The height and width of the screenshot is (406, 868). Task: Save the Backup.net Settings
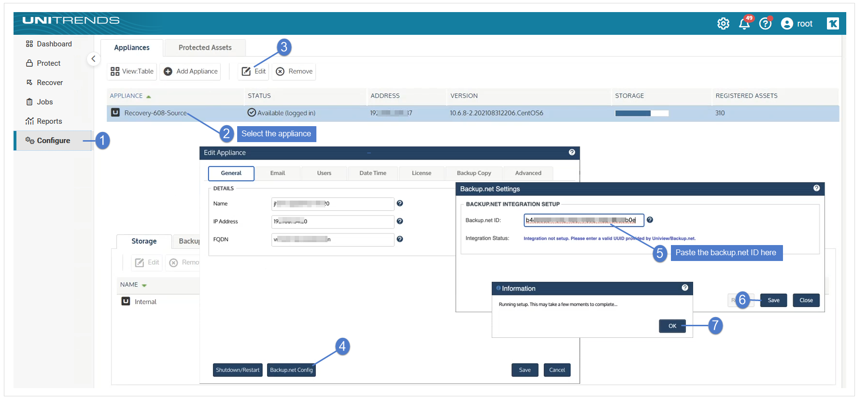774,301
